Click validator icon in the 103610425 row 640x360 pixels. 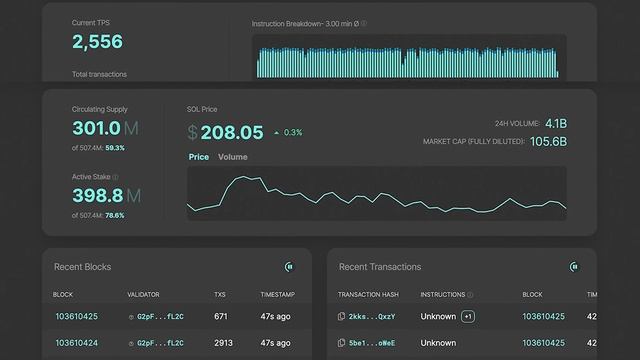coord(131,317)
